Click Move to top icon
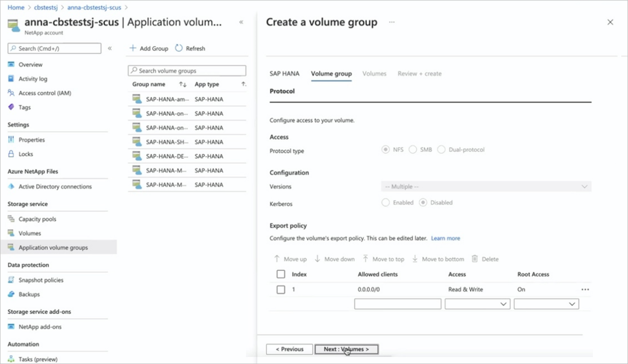Viewport: 628px width, 364px height. point(365,259)
